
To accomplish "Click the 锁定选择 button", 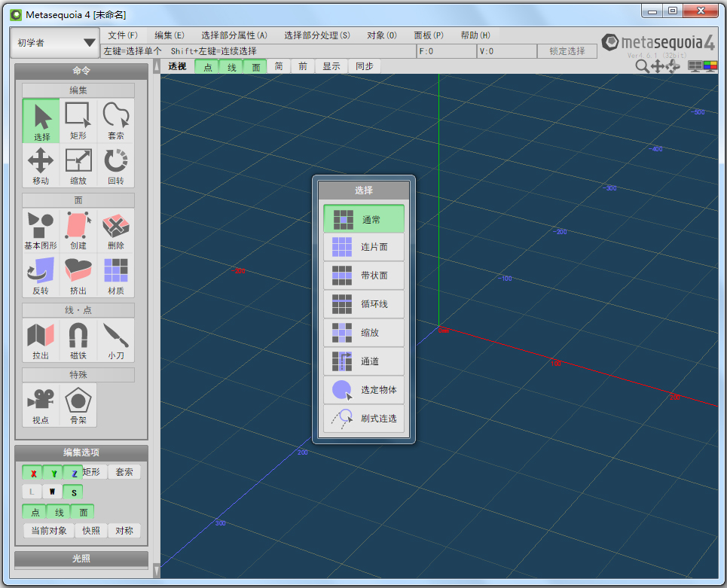I will (x=567, y=51).
